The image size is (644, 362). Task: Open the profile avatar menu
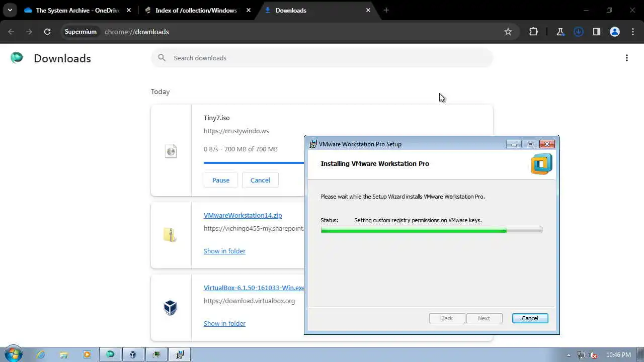tap(615, 32)
